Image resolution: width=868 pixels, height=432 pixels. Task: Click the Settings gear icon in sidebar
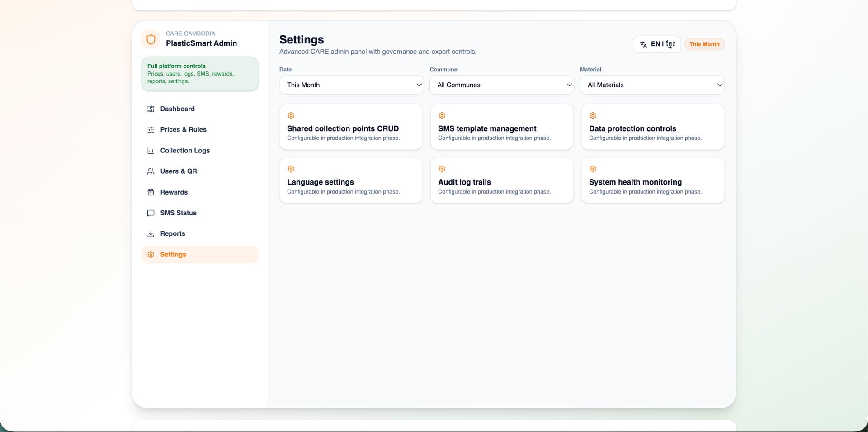[151, 255]
